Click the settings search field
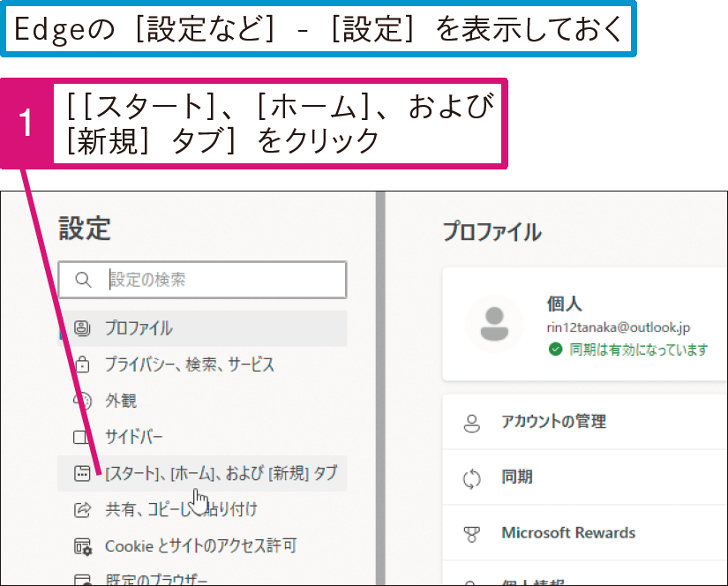728x586 pixels. click(x=202, y=280)
